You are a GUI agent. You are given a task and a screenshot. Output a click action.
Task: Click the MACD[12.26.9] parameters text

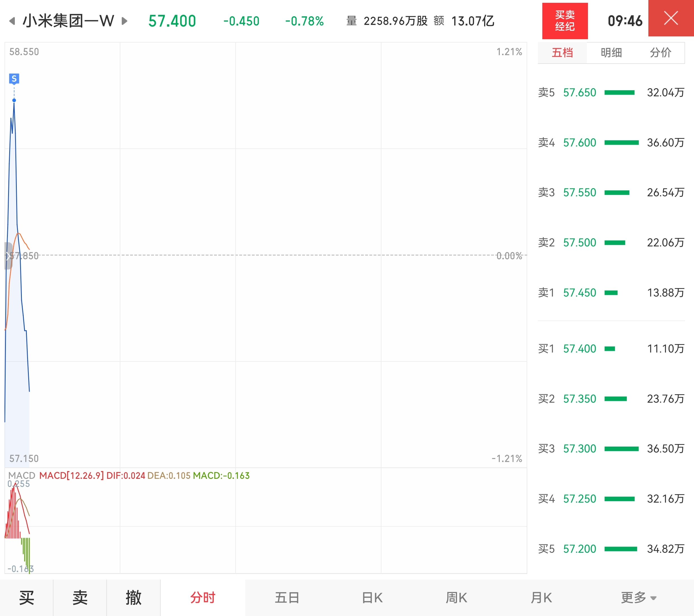72,475
